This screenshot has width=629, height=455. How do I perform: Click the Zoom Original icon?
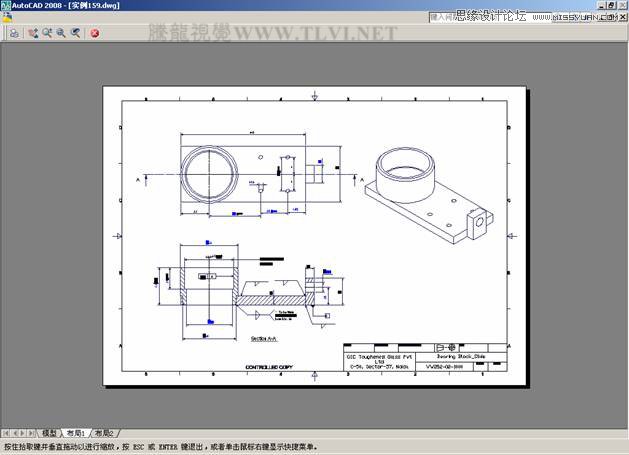(75, 33)
